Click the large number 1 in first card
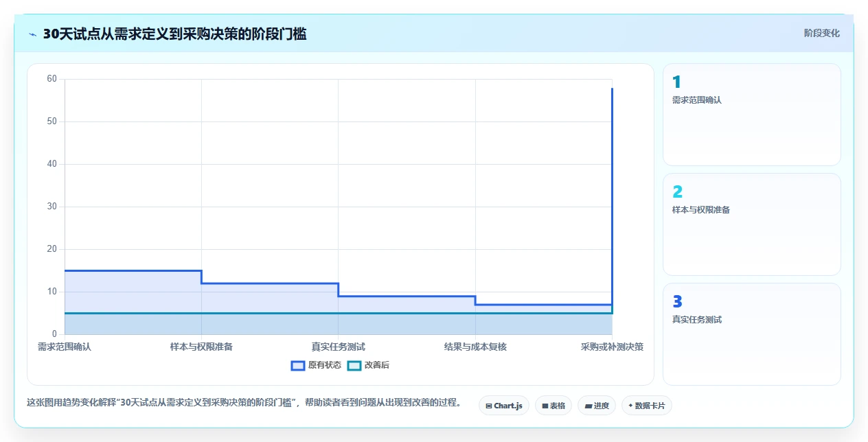This screenshot has height=442, width=868. point(676,82)
